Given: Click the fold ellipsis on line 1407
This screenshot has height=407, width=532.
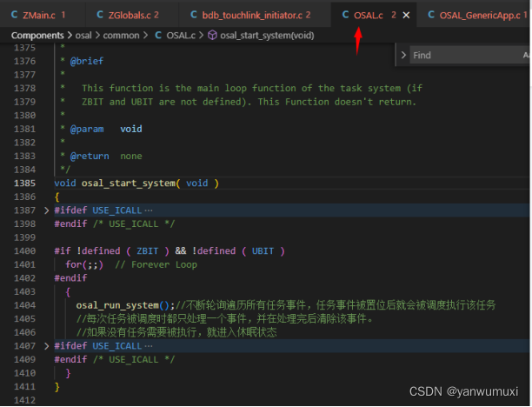Looking at the screenshot, I should point(149,346).
